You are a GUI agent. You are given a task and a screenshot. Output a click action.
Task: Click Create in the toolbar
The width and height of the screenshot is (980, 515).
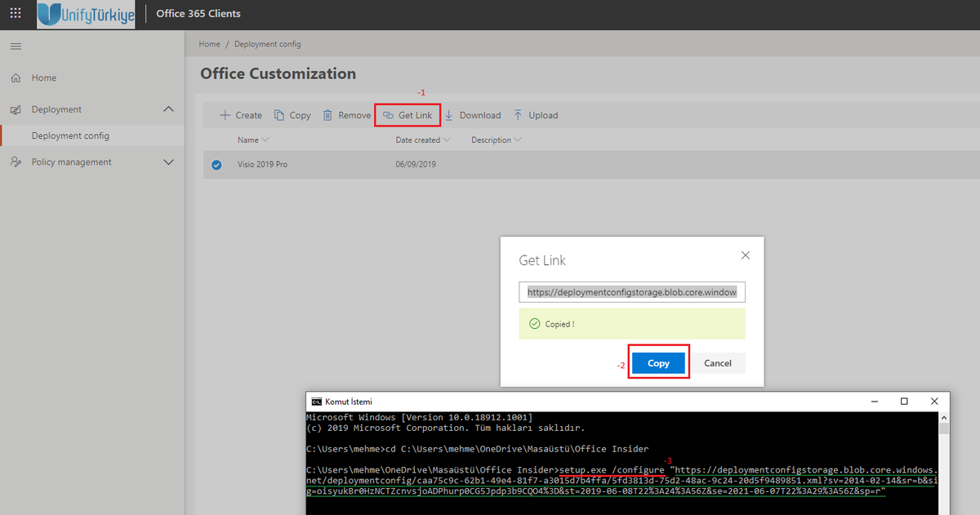point(241,115)
